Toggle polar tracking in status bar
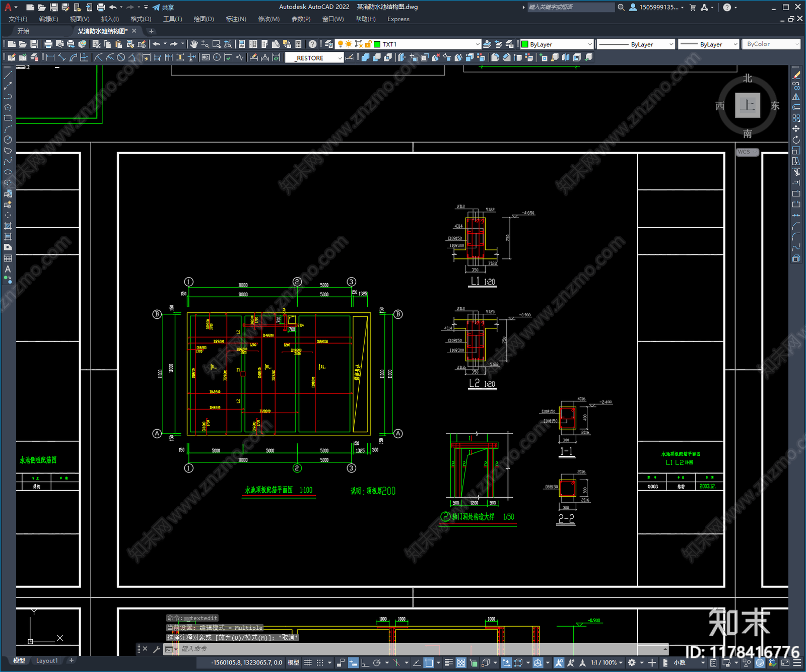The image size is (806, 672). pyautogui.click(x=377, y=662)
